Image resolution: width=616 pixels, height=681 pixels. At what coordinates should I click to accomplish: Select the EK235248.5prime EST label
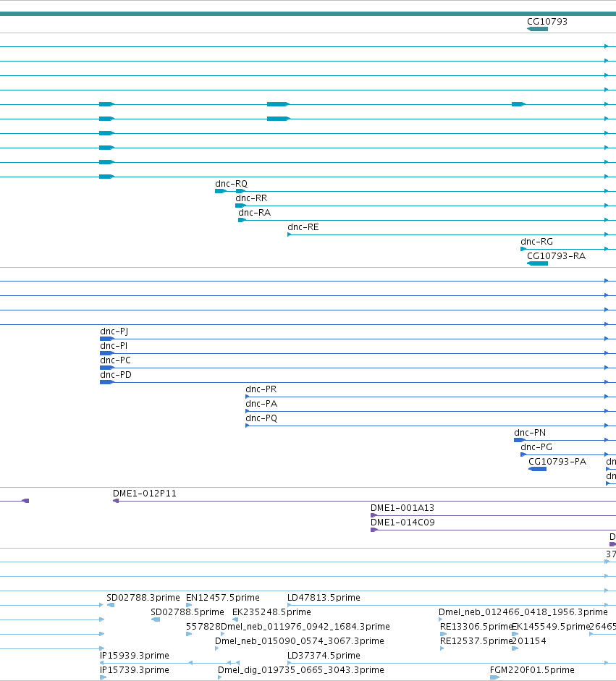(x=271, y=612)
